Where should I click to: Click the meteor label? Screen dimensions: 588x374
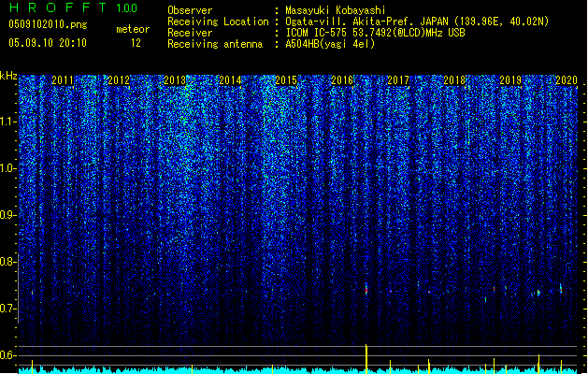click(x=133, y=29)
